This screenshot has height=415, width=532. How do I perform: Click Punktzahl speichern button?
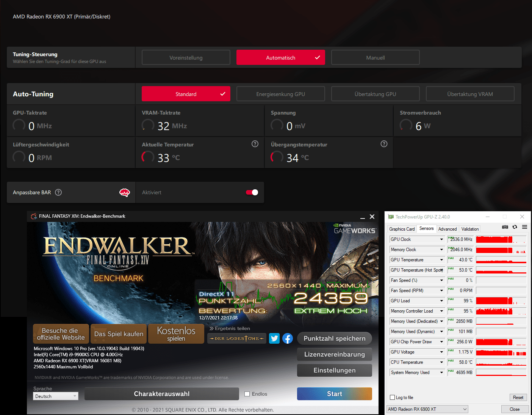(335, 338)
